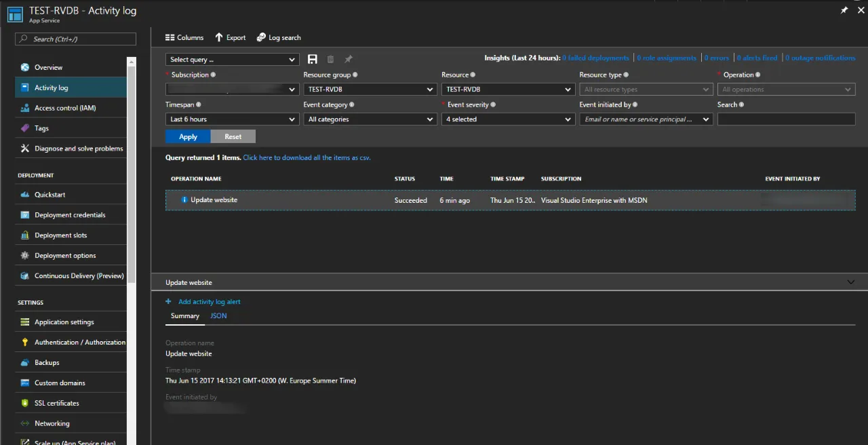Click the delete query trash icon
868x445 pixels.
click(331, 60)
